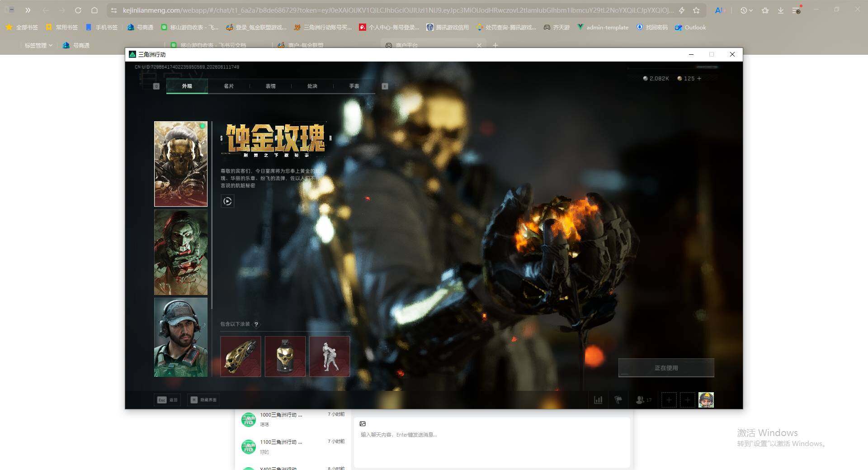The height and width of the screenshot is (470, 868).
Task: Open the 常用书签 bookmarks folder
Action: pyautogui.click(x=62, y=28)
